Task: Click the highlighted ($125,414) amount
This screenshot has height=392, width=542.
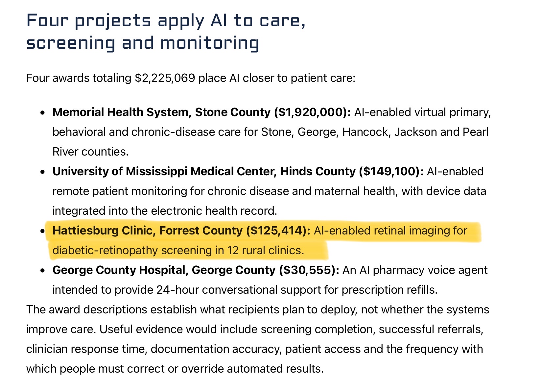Action: (x=278, y=231)
